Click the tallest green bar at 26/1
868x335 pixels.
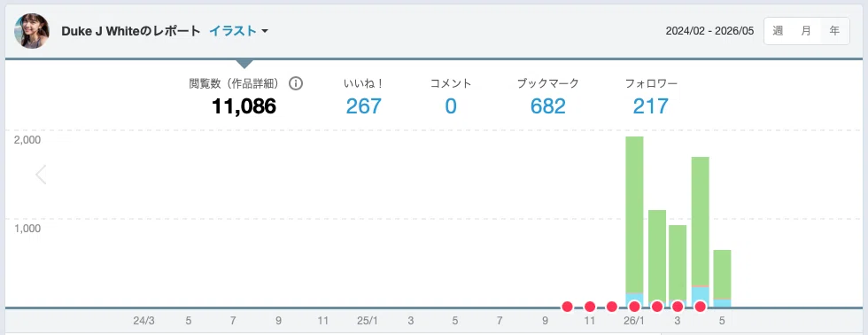[634, 214]
